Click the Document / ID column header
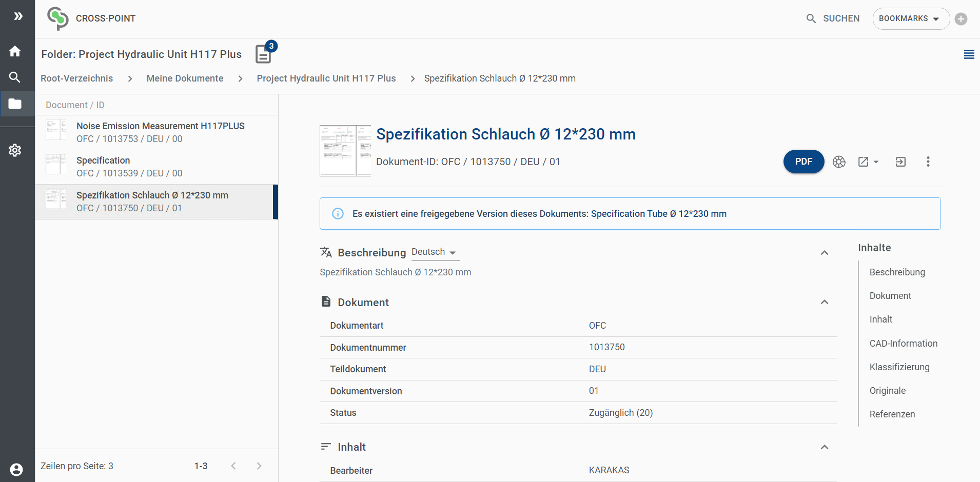Viewport: 980px width, 482px height. click(75, 105)
